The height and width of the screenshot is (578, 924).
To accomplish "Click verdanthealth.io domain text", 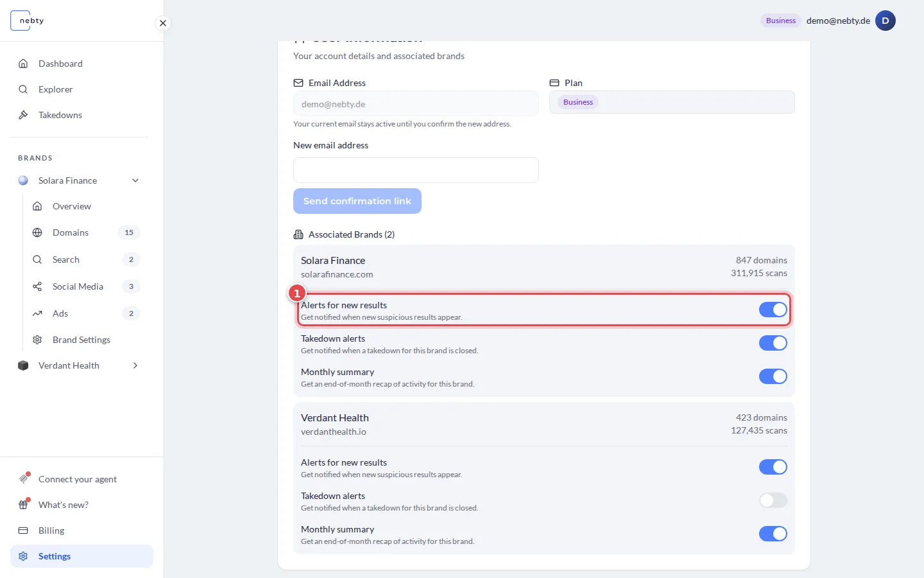I will click(x=334, y=432).
